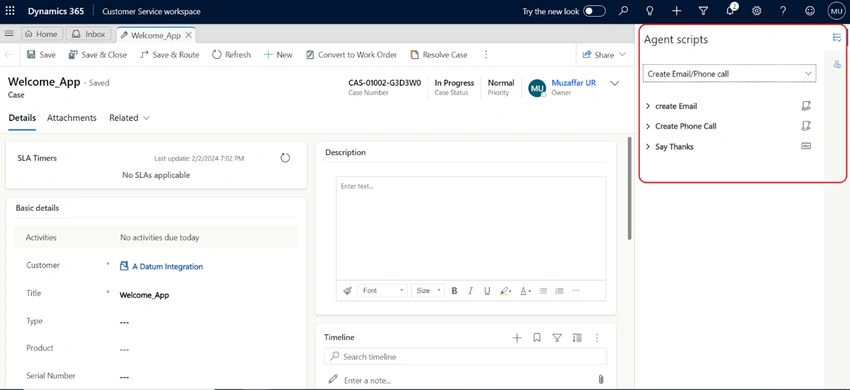Open the Create Email/Phone call script dropdown

point(729,74)
